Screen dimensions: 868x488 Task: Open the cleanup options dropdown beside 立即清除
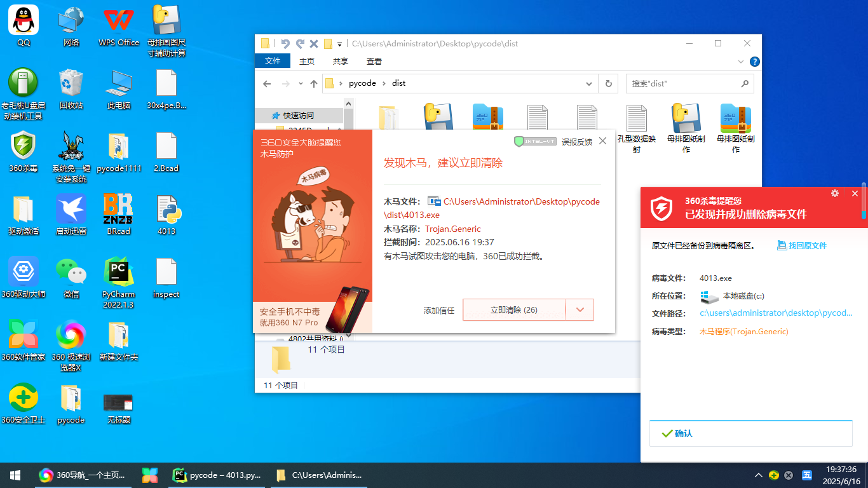pos(579,309)
